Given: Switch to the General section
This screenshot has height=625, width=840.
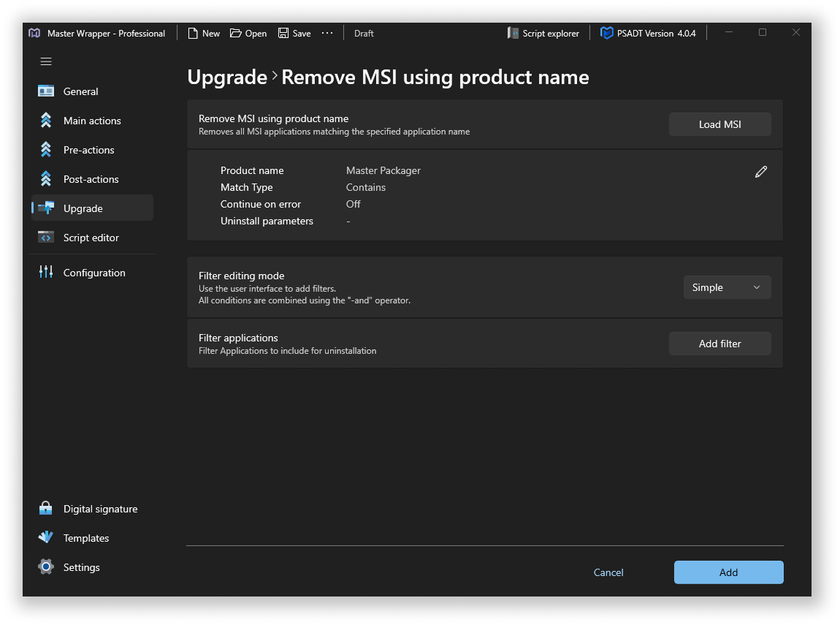Looking at the screenshot, I should pos(80,91).
